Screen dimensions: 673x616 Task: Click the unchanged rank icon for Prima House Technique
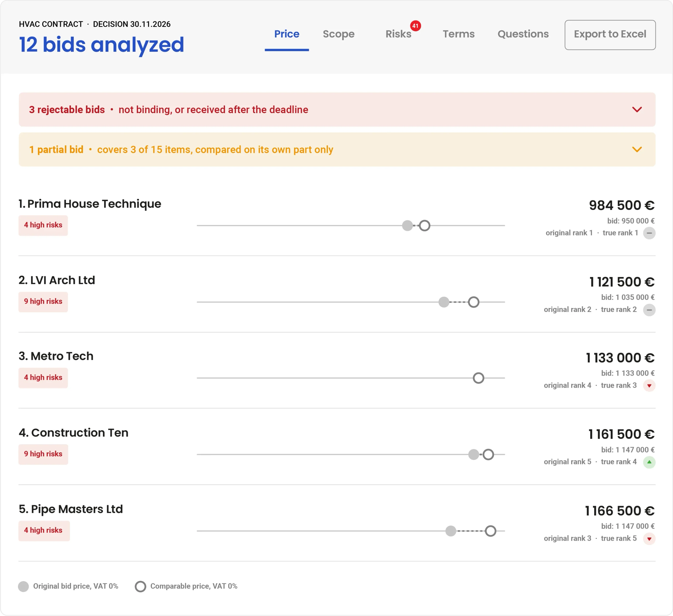tap(649, 233)
